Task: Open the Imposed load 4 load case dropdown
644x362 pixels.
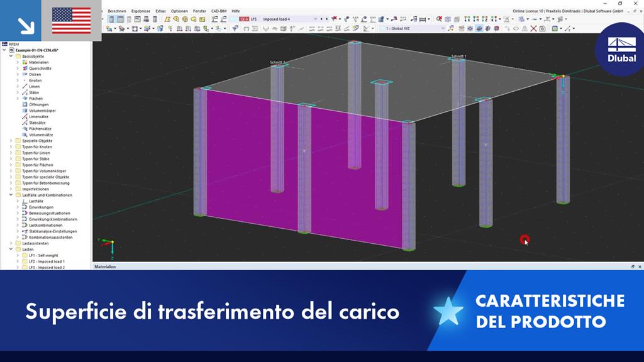Action: click(315, 19)
